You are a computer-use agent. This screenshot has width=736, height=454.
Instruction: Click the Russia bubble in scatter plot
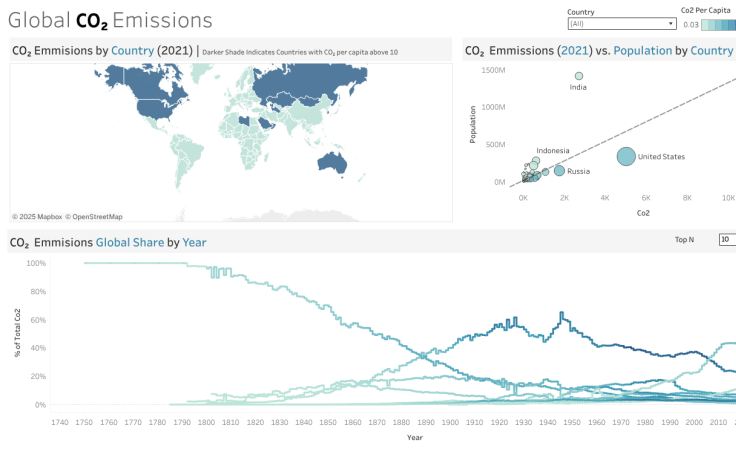[x=559, y=171]
